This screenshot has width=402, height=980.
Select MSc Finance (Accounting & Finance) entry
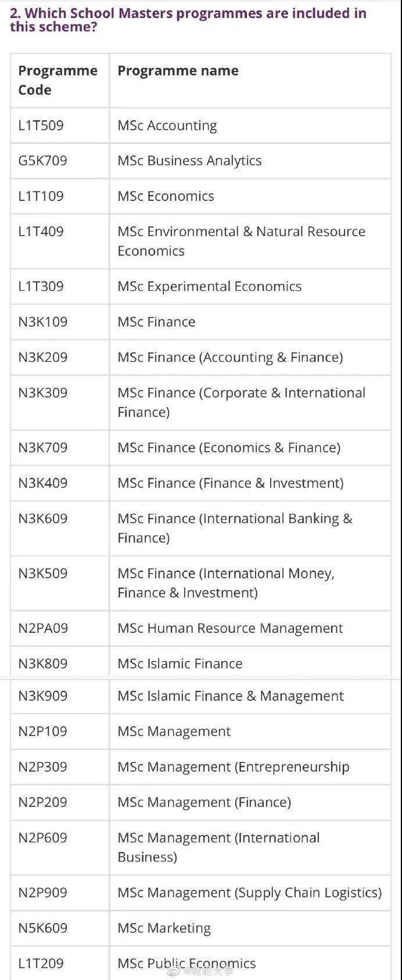pyautogui.click(x=230, y=358)
